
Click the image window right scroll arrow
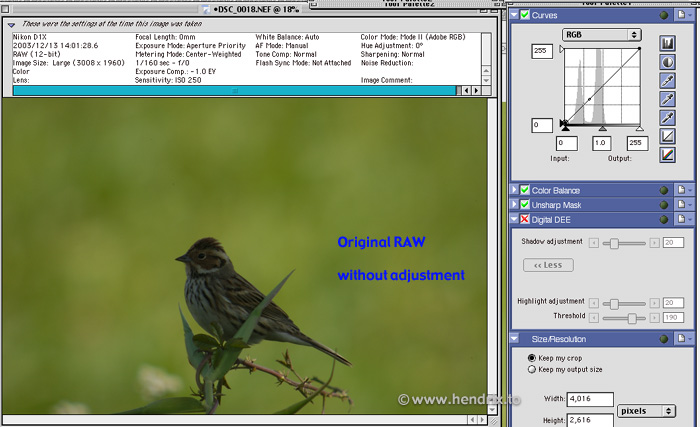pos(482,420)
